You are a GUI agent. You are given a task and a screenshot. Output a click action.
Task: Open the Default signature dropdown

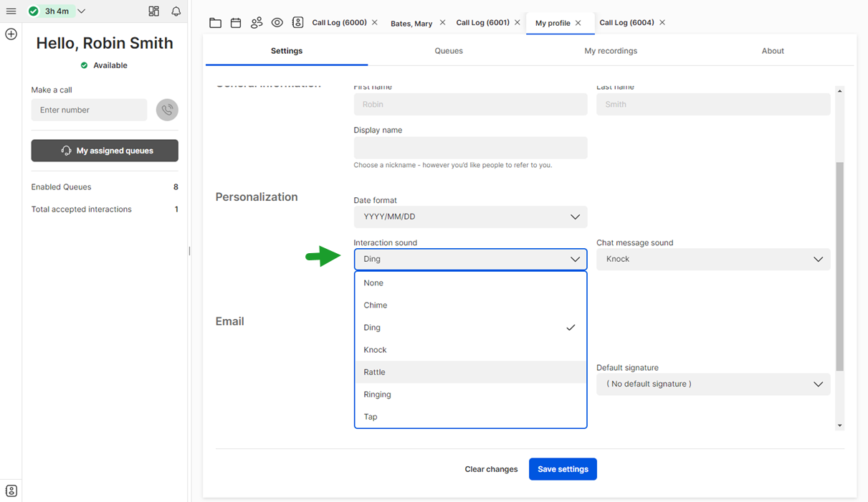pos(713,384)
